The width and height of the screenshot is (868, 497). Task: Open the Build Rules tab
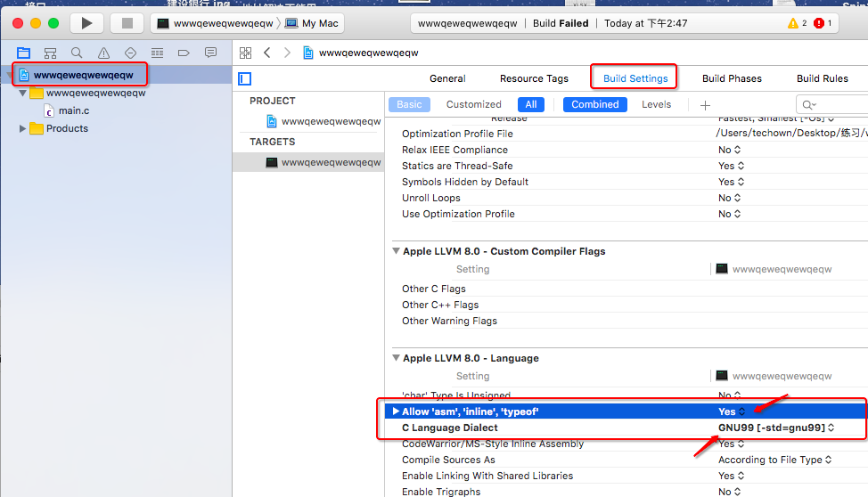pyautogui.click(x=822, y=78)
